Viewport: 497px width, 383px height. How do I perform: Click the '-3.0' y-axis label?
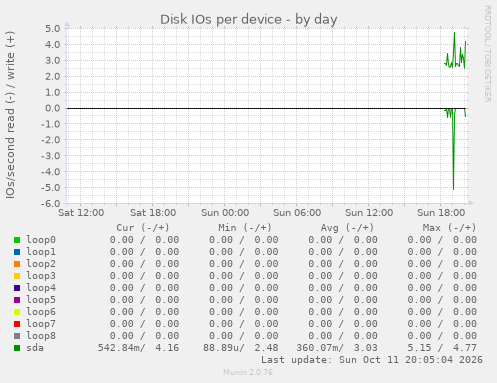click(x=50, y=156)
